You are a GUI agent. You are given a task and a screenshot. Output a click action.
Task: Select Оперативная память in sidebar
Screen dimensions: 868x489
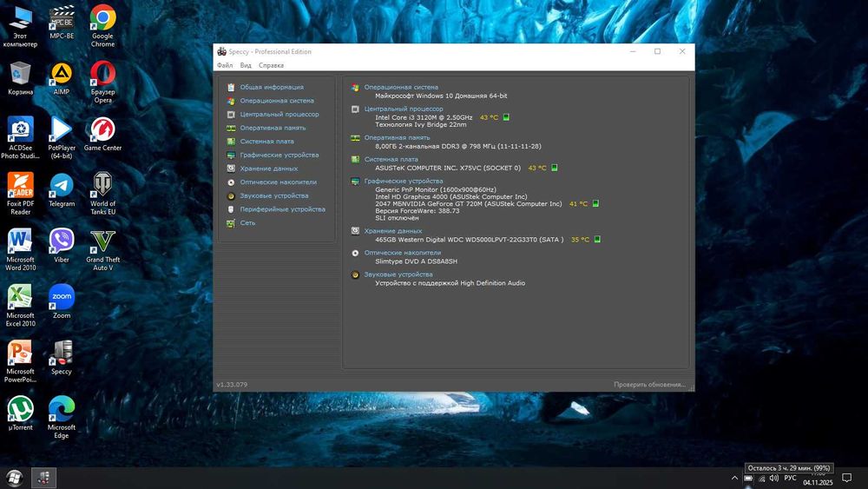click(x=273, y=128)
